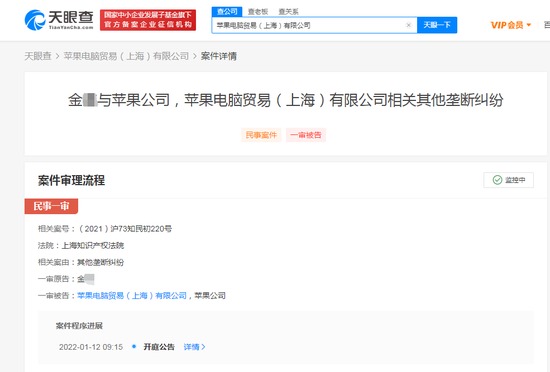Screen dimensions: 550x372
Task: Click the case title heading
Action: [286, 100]
